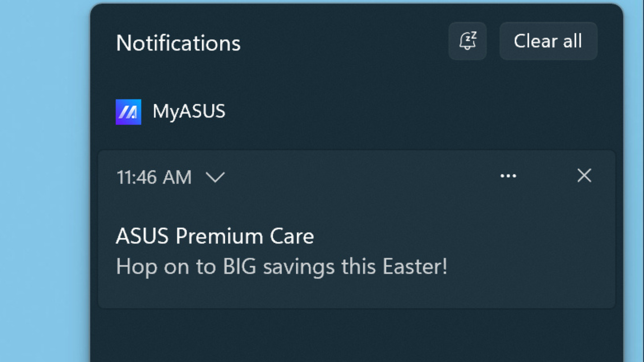Select the MyASUS group header label

click(189, 111)
